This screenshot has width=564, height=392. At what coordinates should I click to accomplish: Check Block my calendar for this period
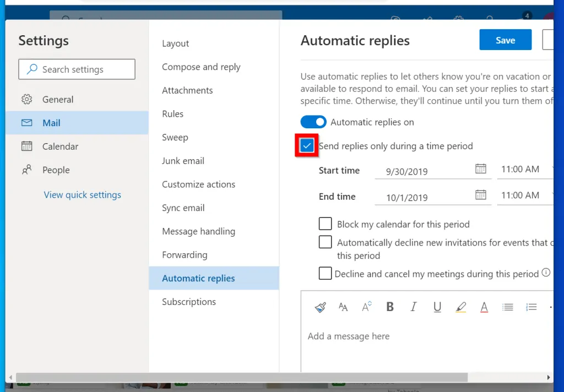point(326,224)
